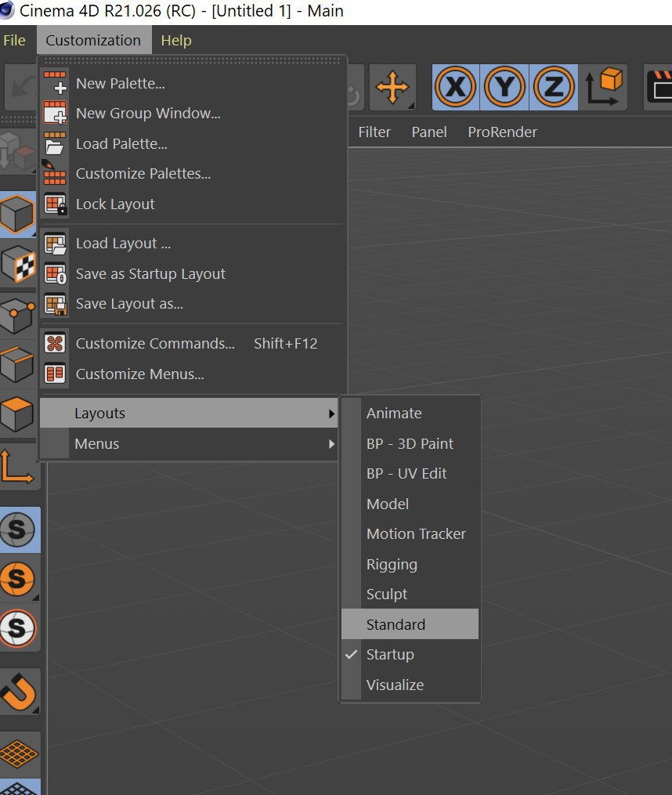Select Points mode icon
Screen dimensions: 672x795
(18, 314)
